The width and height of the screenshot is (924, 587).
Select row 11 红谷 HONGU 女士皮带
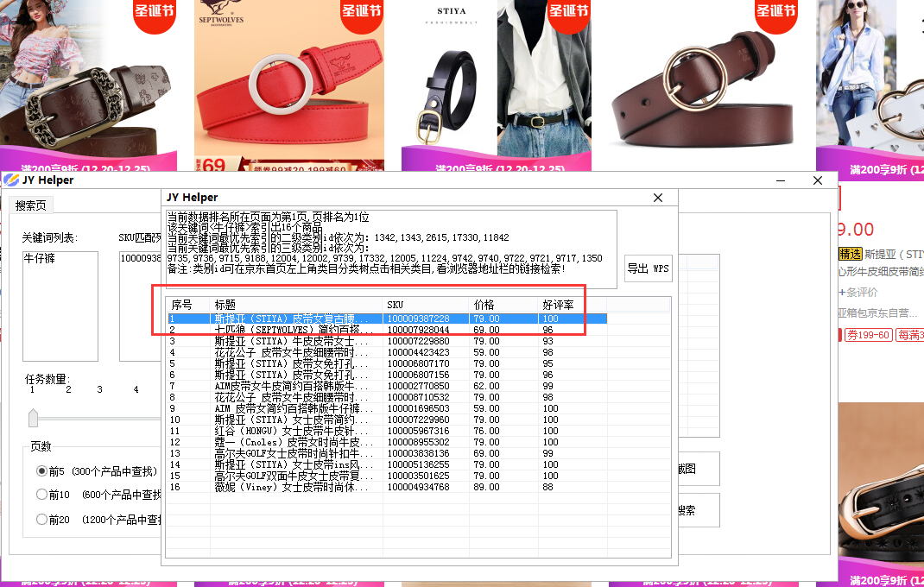pyautogui.click(x=387, y=430)
